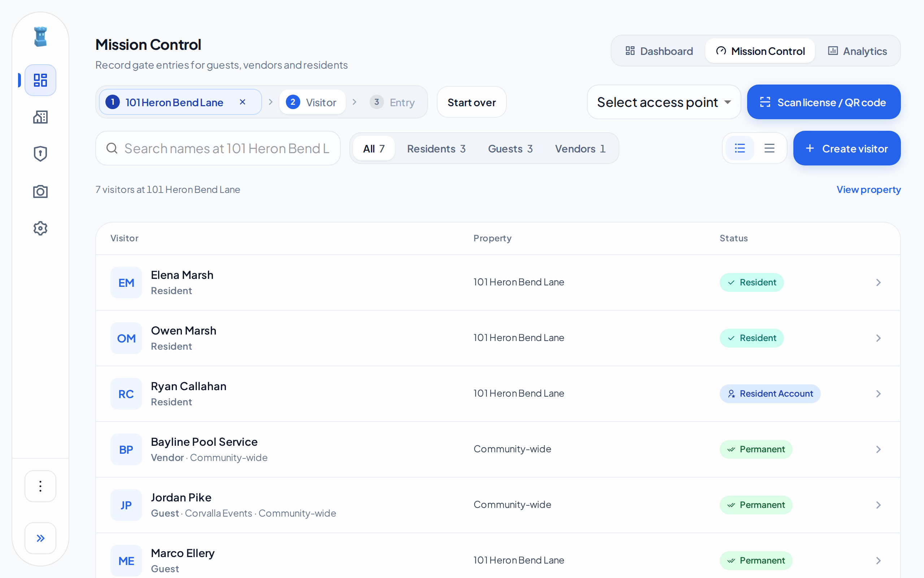This screenshot has height=578, width=924.
Task: Switch to Mission Control tab
Action: click(760, 51)
